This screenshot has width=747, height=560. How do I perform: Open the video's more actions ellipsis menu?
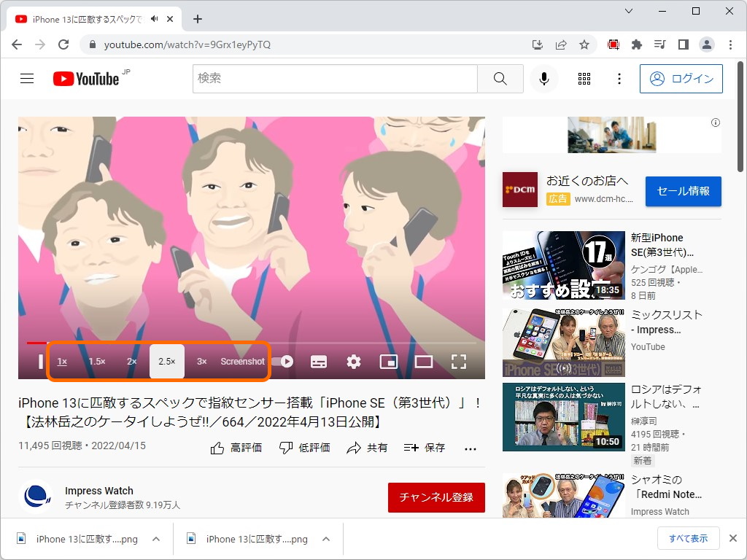470,448
